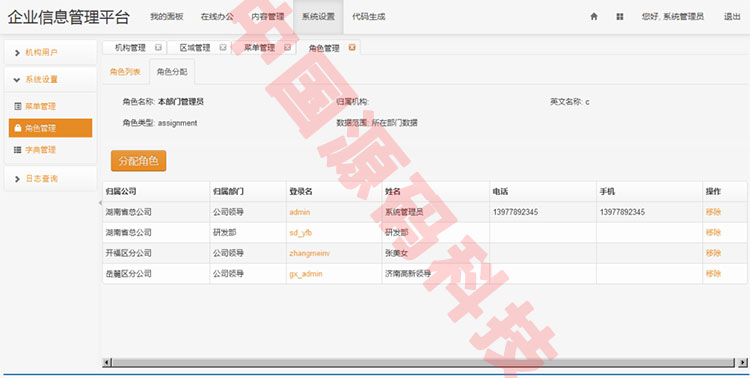Close the 机构管理 tab
The height and width of the screenshot is (378, 750).
(158, 47)
